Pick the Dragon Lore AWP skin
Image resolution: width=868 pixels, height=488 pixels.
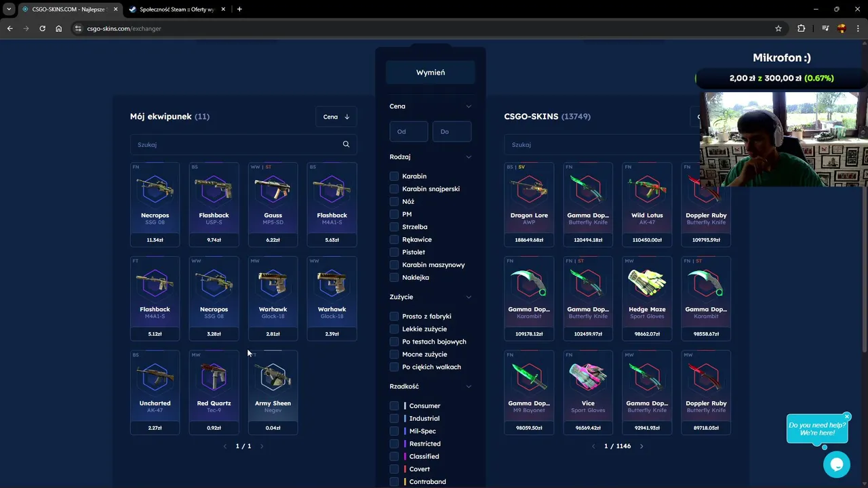(529, 204)
